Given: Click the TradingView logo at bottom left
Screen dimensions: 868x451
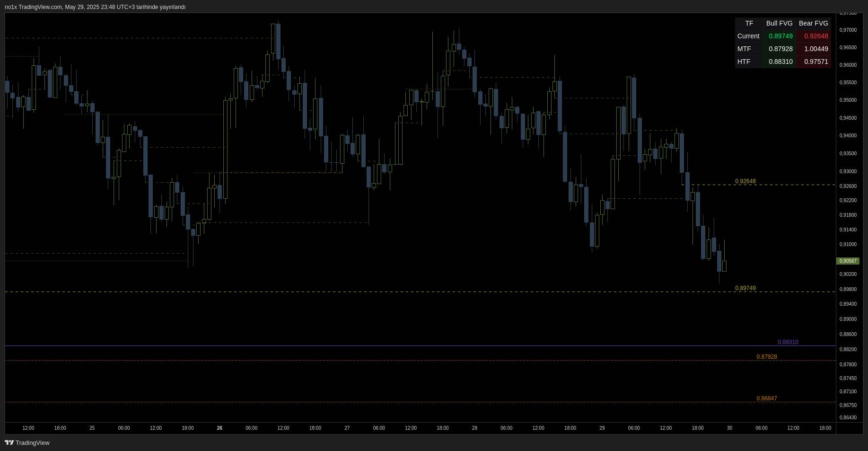Looking at the screenshot, I should [27, 442].
